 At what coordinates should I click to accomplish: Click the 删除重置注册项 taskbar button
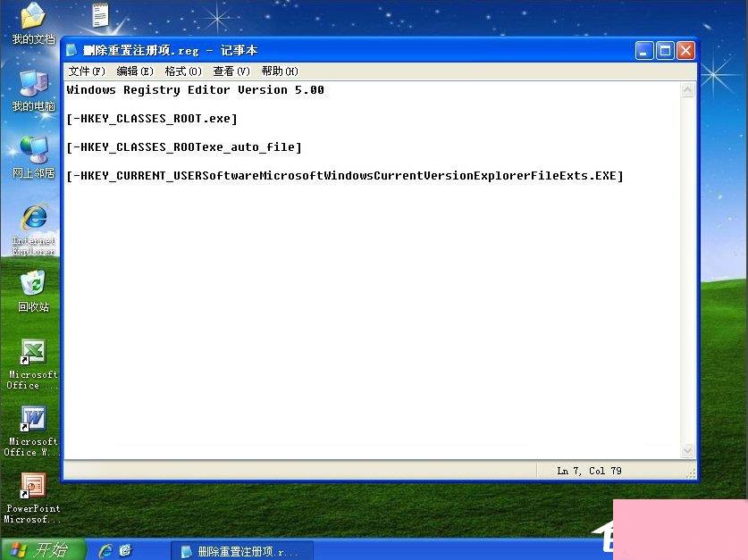click(x=242, y=551)
